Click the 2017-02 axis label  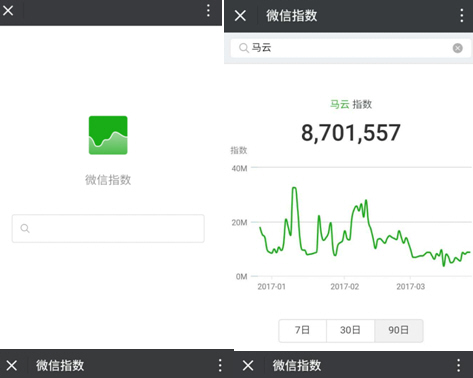pos(345,287)
